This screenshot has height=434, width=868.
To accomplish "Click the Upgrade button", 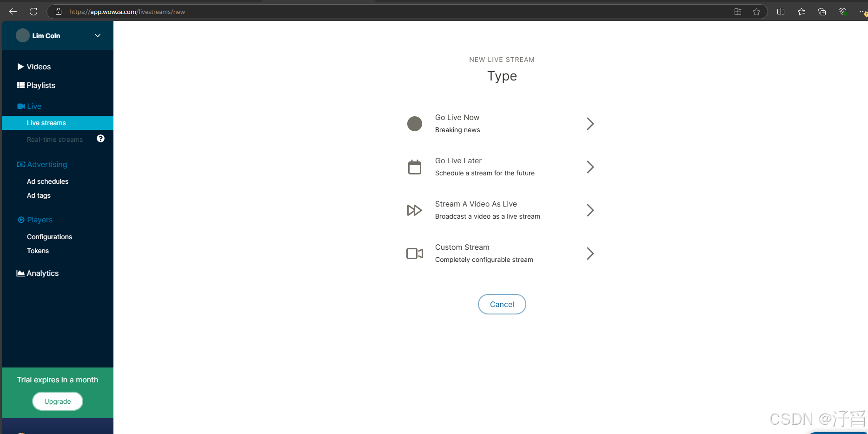I will tap(58, 401).
